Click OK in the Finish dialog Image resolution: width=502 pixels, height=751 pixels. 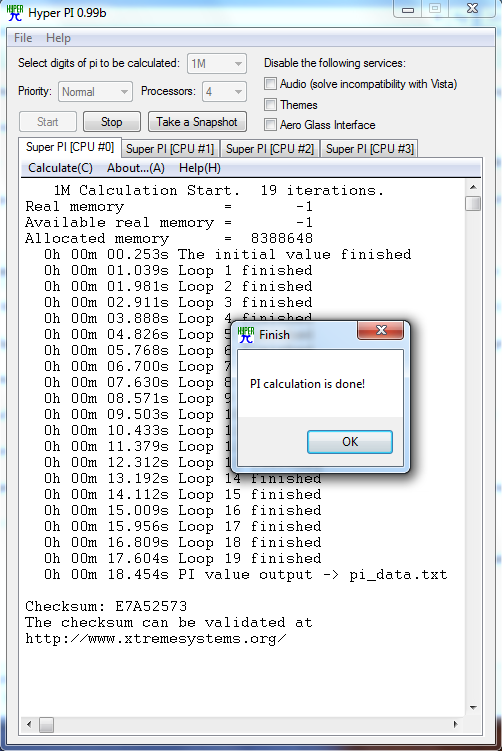350,442
